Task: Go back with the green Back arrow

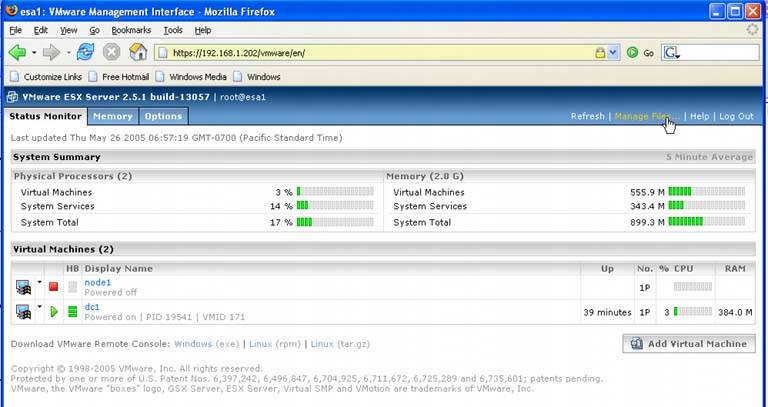Action: click(18, 52)
